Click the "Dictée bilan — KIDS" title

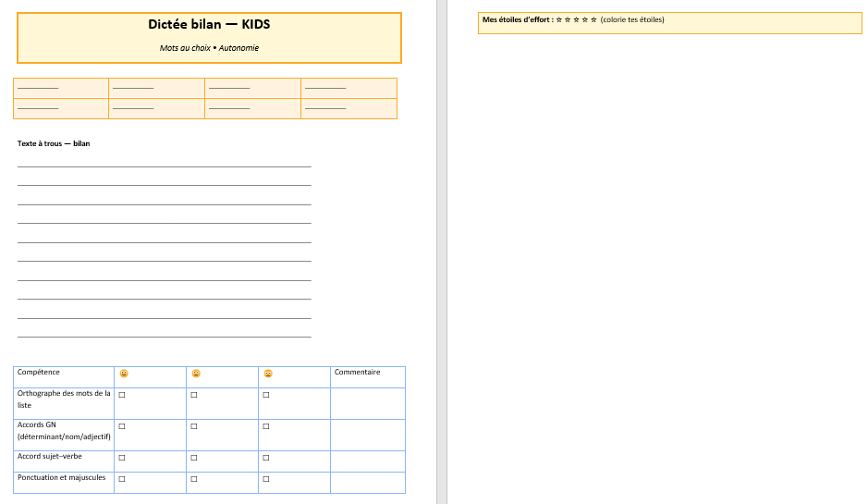[x=209, y=24]
